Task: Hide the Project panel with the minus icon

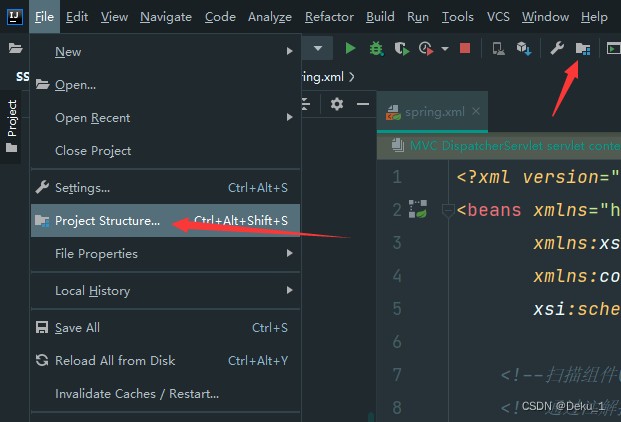Action: tap(362, 104)
